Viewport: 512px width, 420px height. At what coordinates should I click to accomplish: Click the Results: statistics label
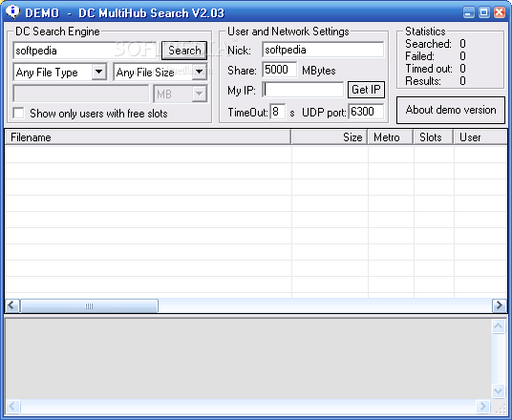(x=423, y=81)
